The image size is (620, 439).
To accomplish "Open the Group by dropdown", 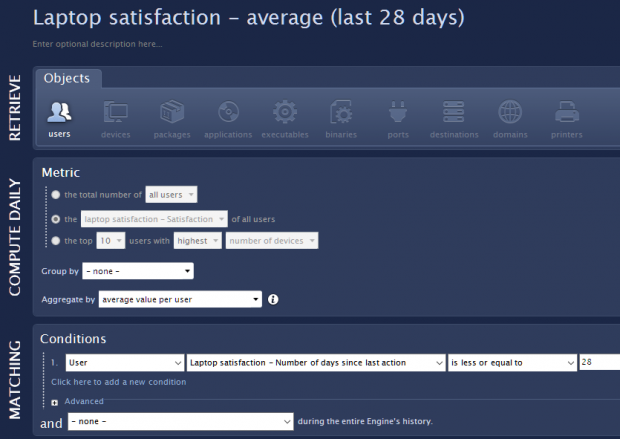I will pos(139,271).
